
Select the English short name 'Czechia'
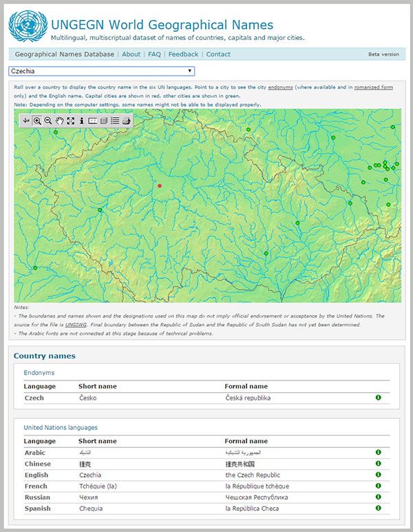coord(90,475)
